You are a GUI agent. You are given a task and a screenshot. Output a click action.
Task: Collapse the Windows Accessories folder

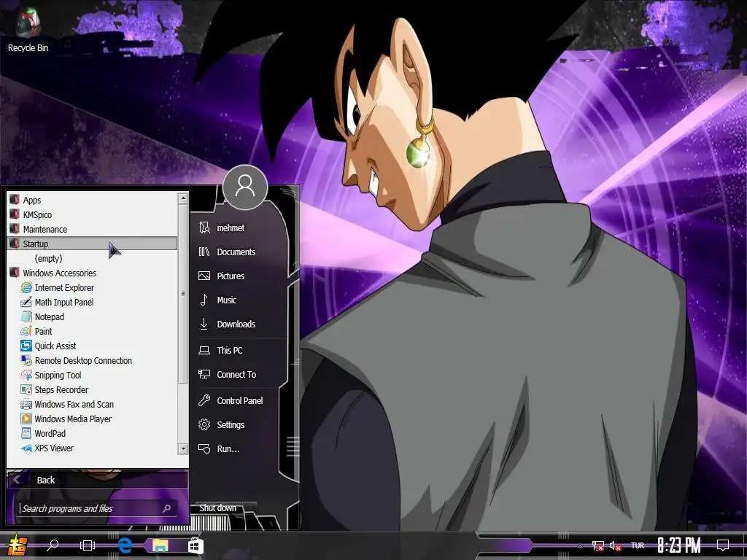pyautogui.click(x=93, y=273)
